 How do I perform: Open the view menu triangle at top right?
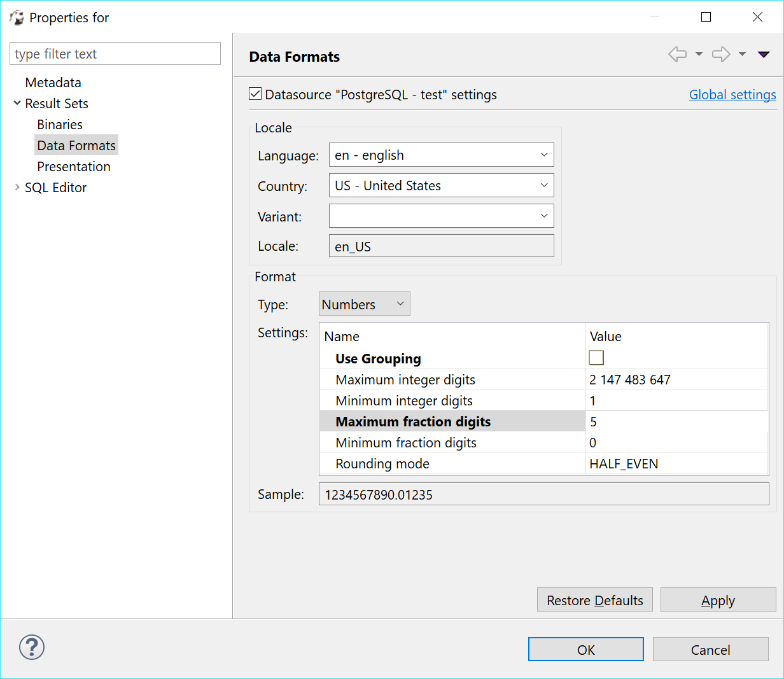pyautogui.click(x=763, y=54)
